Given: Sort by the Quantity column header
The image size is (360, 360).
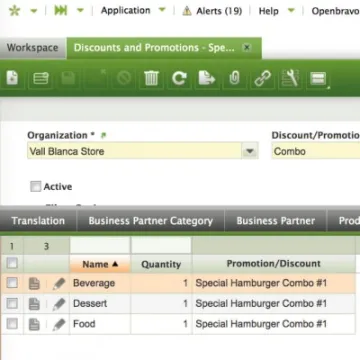Looking at the screenshot, I should pos(161,264).
